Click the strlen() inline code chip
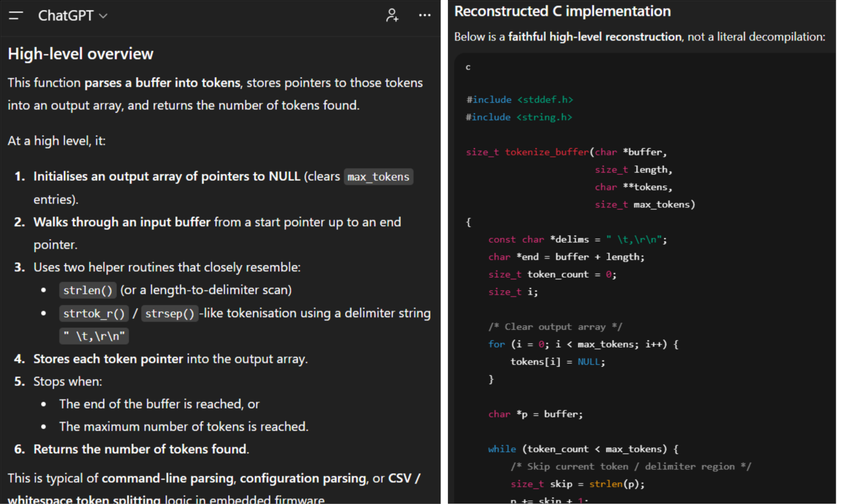The width and height of the screenshot is (842, 504). [87, 290]
